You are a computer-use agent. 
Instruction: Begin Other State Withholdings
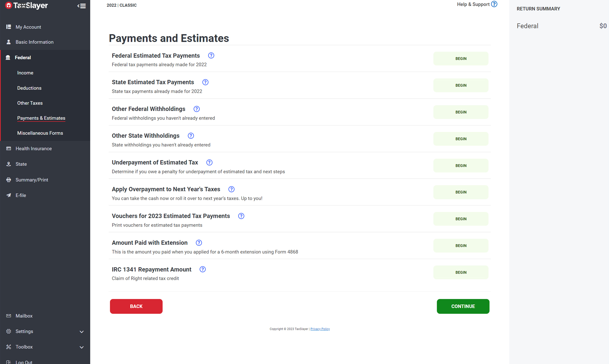tap(461, 139)
